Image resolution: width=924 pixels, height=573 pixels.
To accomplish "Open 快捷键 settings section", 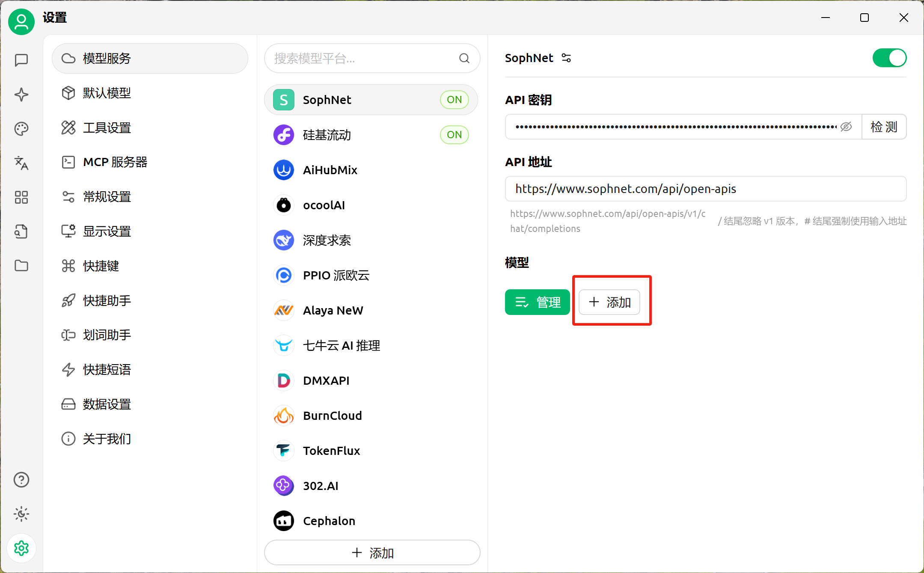I will pos(150,266).
